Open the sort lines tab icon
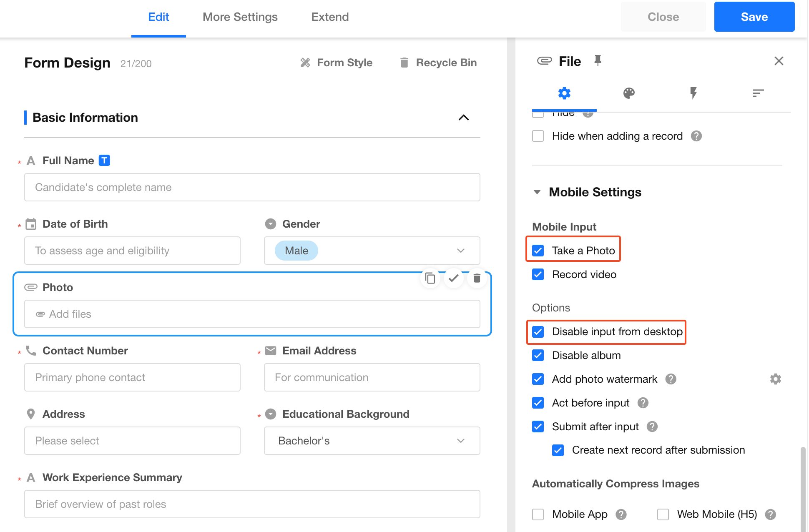The image size is (809, 532). pos(758,93)
